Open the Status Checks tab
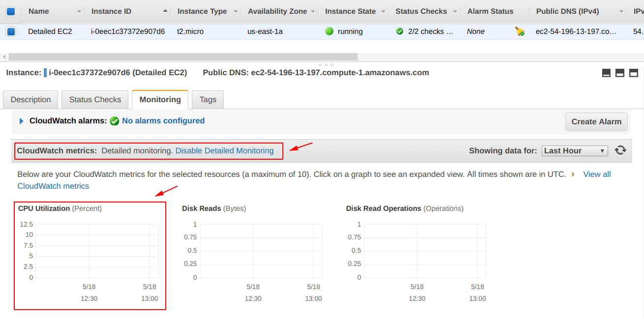This screenshot has height=318, width=644. click(95, 100)
